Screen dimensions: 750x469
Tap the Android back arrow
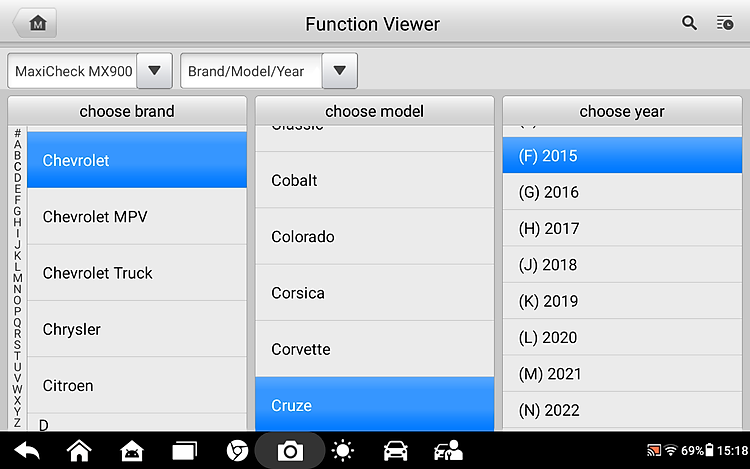point(27,451)
